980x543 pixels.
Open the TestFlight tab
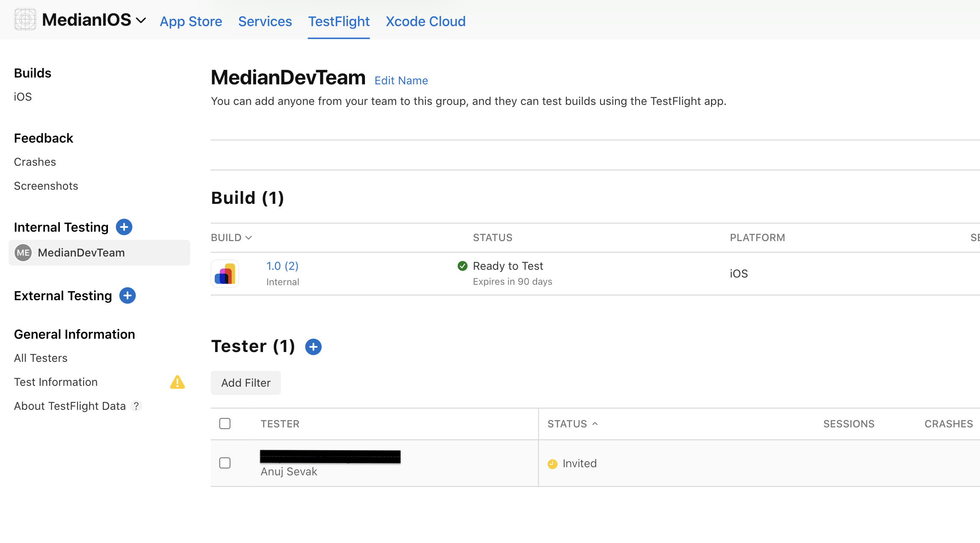pos(339,21)
